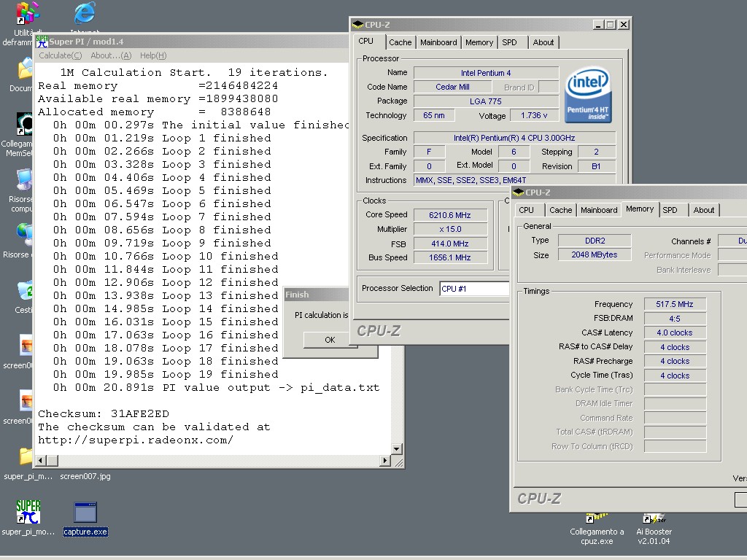Click the front CPU-Z Memory window title icon
The image size is (747, 560).
[x=519, y=192]
